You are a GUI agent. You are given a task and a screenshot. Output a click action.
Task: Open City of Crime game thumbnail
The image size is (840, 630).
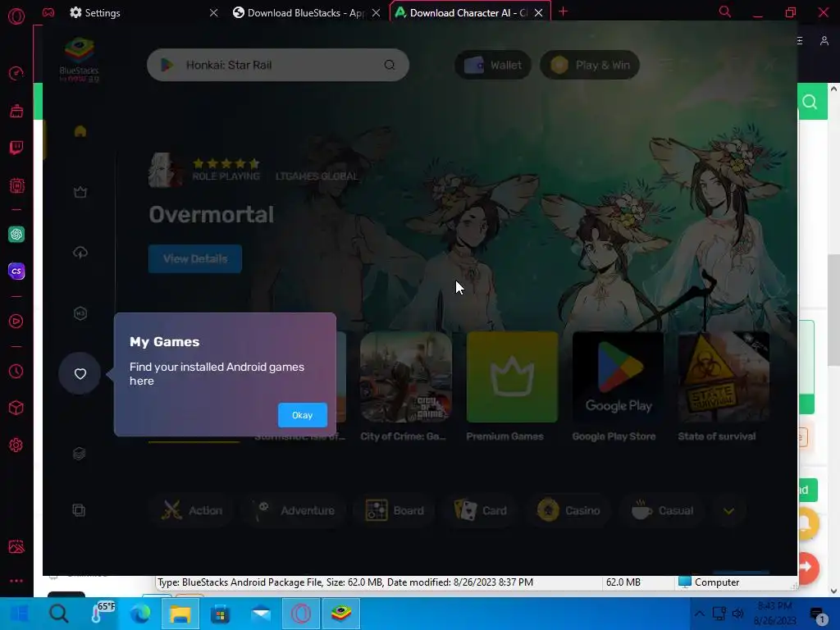tap(406, 377)
